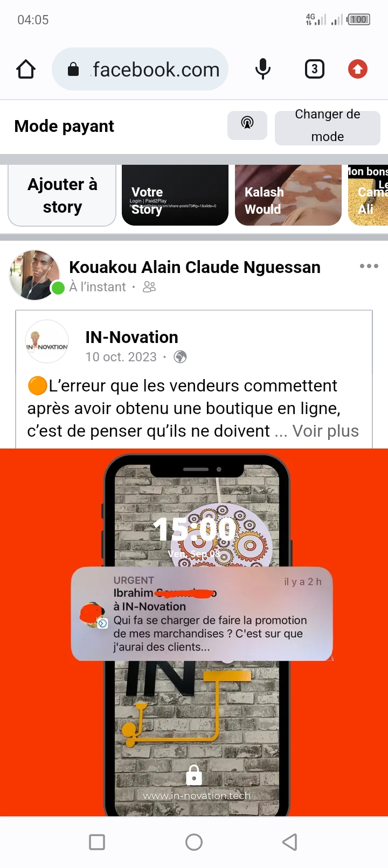This screenshot has height=868, width=388.
Task: Open the three-dot post options menu
Action: click(369, 266)
